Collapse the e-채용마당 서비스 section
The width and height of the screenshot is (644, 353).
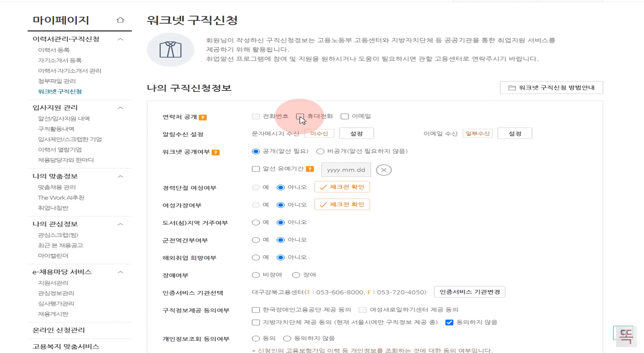120,272
